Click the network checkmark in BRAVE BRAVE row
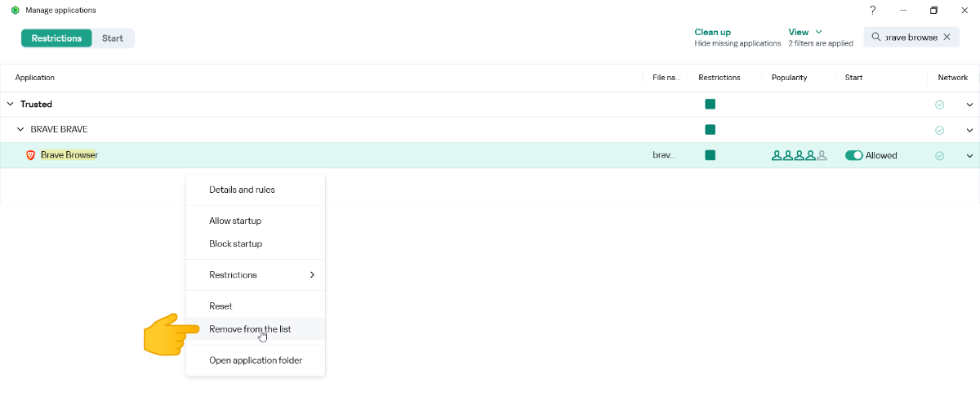 tap(940, 130)
